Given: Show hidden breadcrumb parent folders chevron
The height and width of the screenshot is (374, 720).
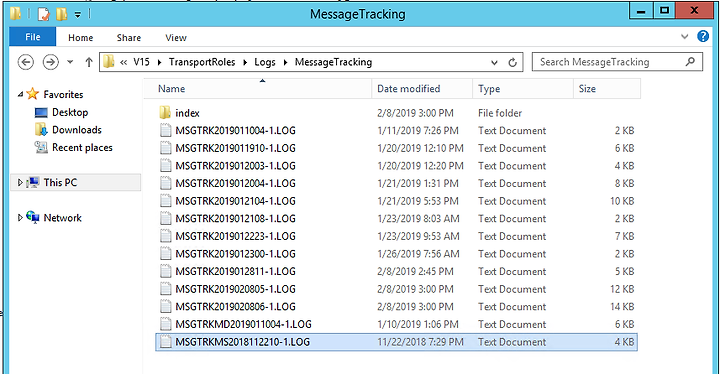Looking at the screenshot, I should (x=124, y=62).
